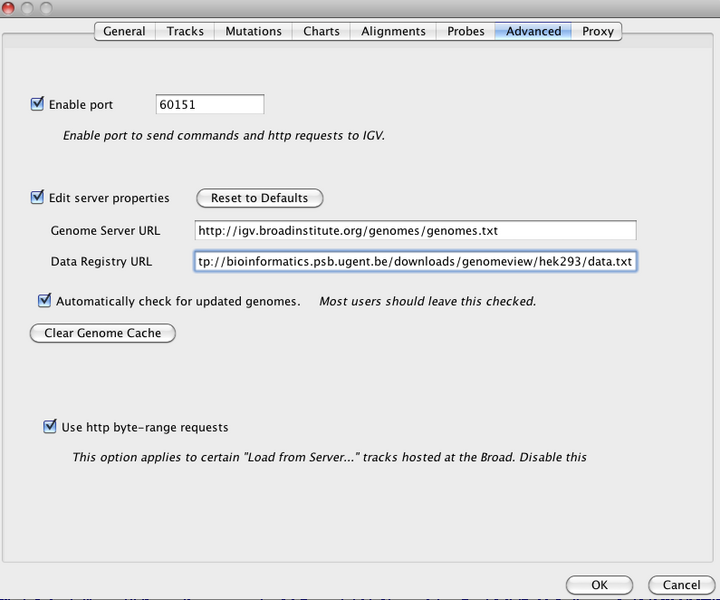Go to the Charts tab
Image resolution: width=720 pixels, height=600 pixels.
(321, 31)
